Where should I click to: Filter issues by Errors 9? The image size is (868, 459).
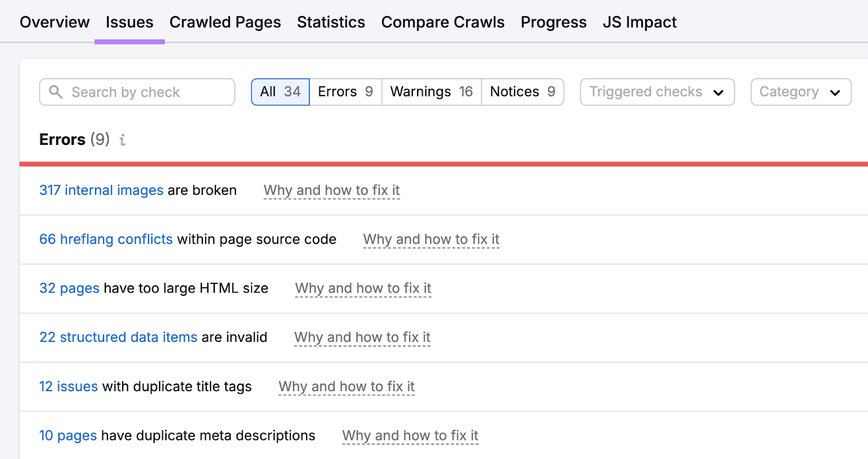click(x=345, y=92)
